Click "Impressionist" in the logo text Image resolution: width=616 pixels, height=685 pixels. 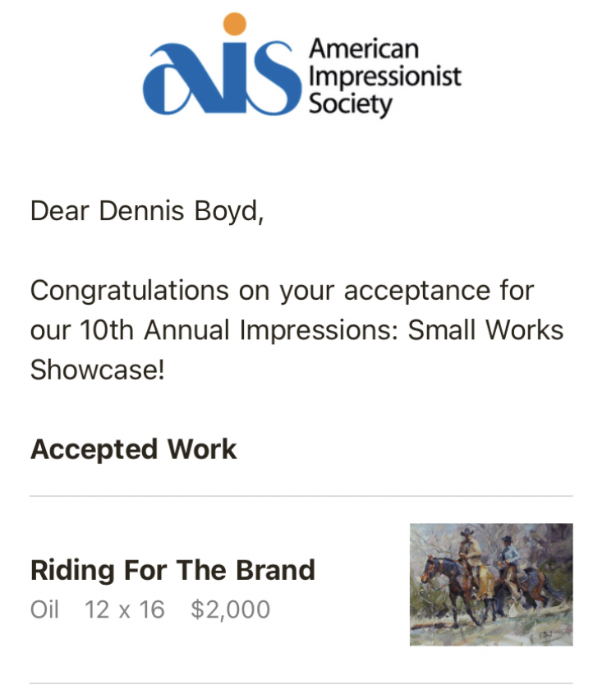coord(384,77)
